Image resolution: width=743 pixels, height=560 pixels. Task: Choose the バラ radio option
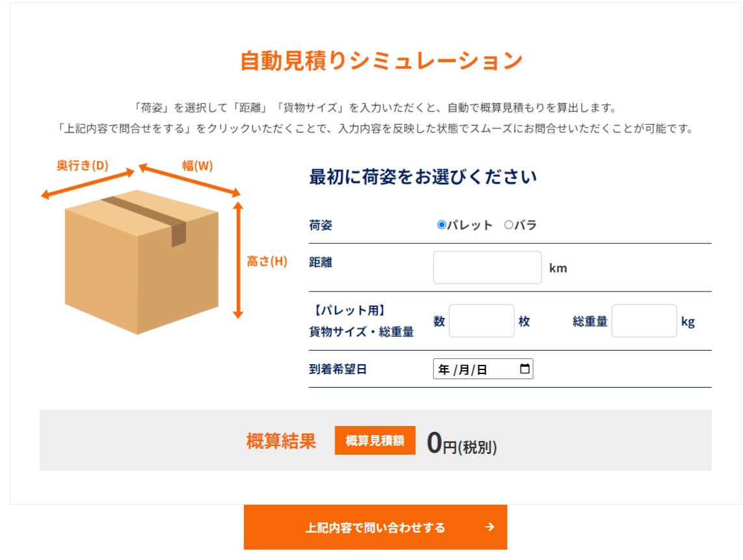[x=509, y=225]
